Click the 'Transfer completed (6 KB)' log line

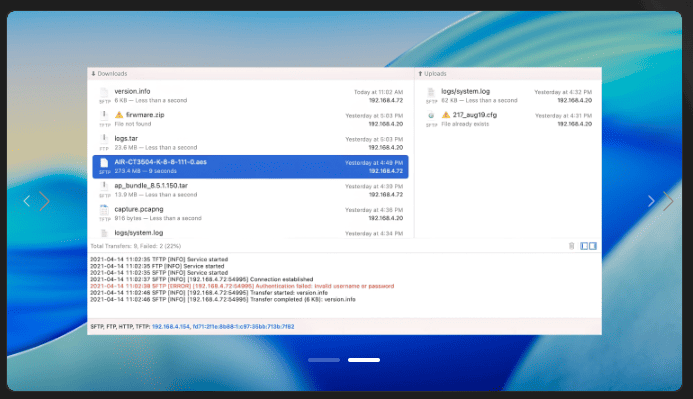223,299
